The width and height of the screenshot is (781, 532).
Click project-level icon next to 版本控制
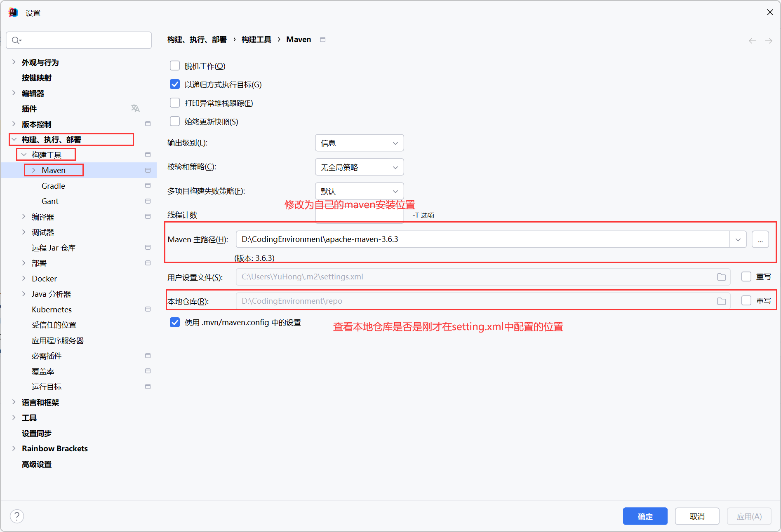(x=148, y=124)
